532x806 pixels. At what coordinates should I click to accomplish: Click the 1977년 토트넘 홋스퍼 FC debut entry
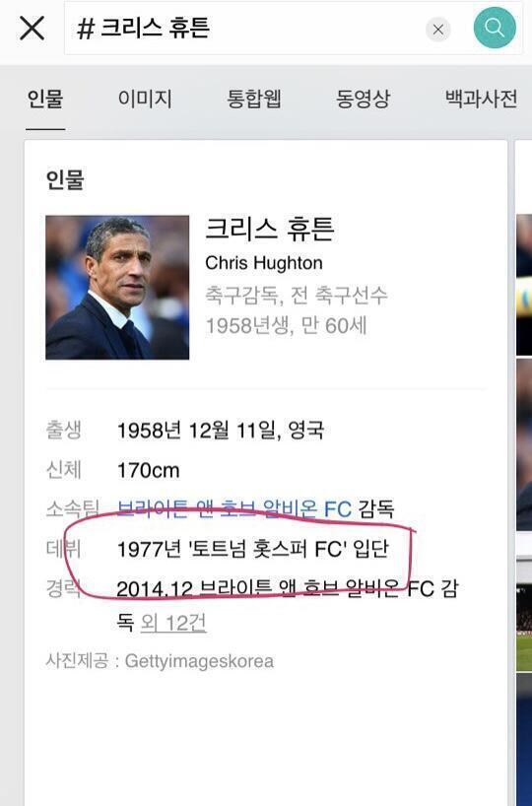[252, 549]
